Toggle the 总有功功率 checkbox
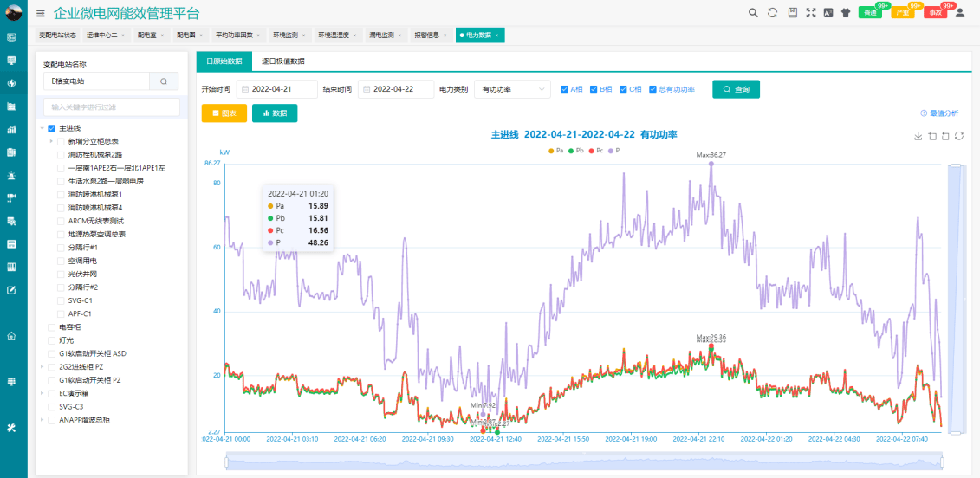The width and height of the screenshot is (980, 478). (x=651, y=89)
